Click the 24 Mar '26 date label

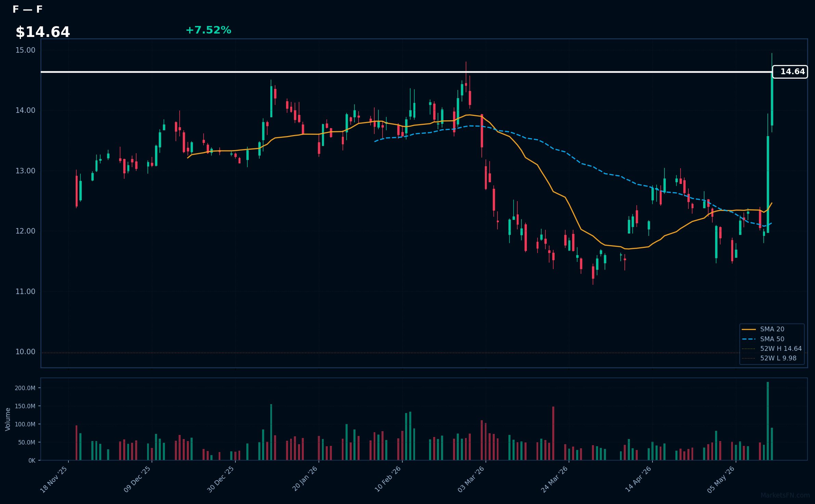coord(554,479)
